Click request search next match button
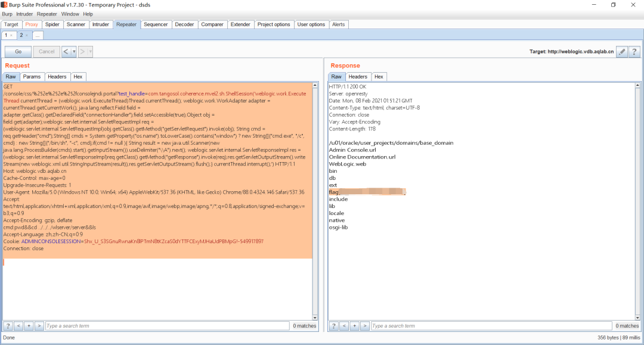644x345 pixels. coord(39,326)
